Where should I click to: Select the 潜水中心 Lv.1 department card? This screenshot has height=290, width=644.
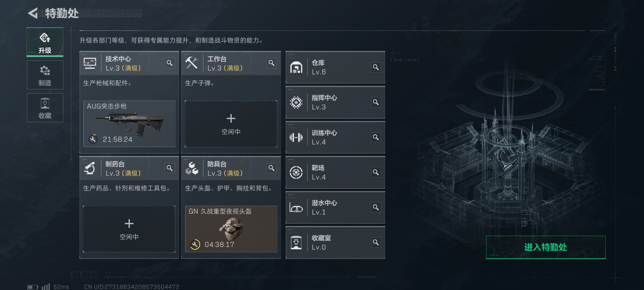335,207
